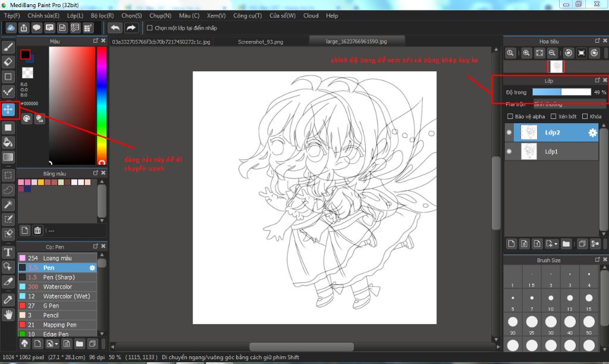This screenshot has width=609, height=364.
Task: Enable 'Chọn một lớp tại điểm nhấp' checkbox
Action: point(149,28)
